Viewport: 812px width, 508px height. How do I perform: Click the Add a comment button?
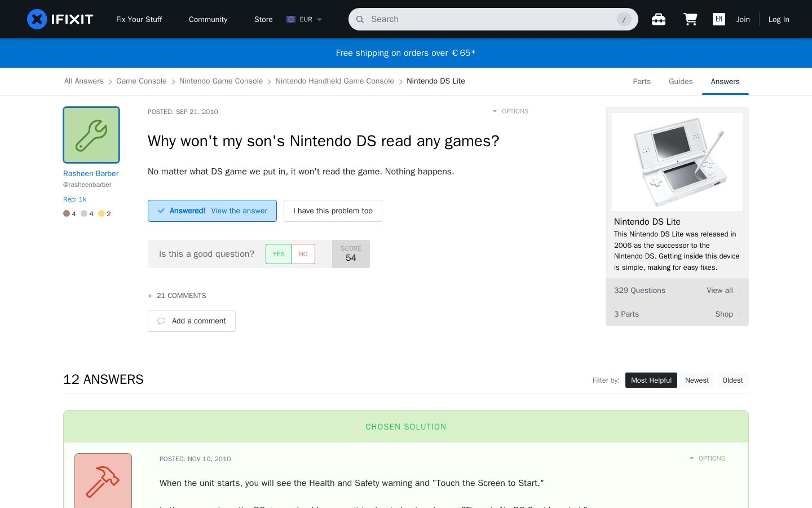[x=192, y=321]
